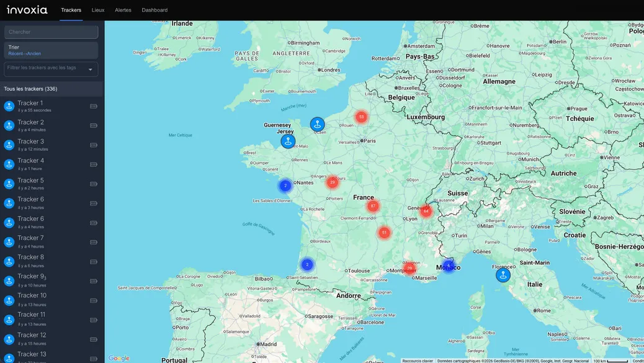644x363 pixels.
Task: Click the Tracker 12 pin icon
Action: pos(9,339)
